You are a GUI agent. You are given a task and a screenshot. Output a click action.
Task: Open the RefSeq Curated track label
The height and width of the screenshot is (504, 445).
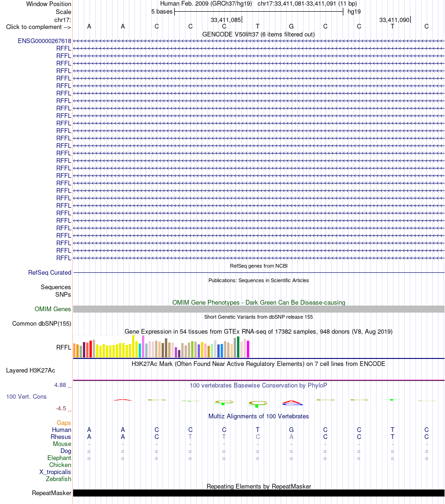pyautogui.click(x=50, y=272)
